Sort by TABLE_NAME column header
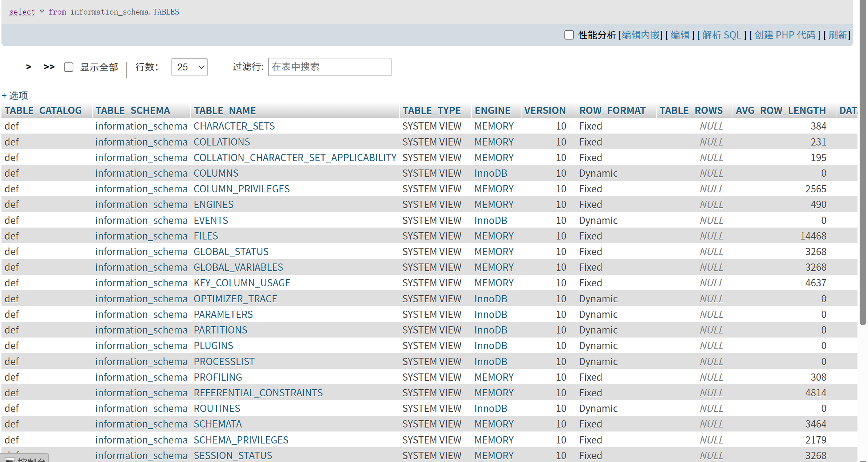 point(225,110)
